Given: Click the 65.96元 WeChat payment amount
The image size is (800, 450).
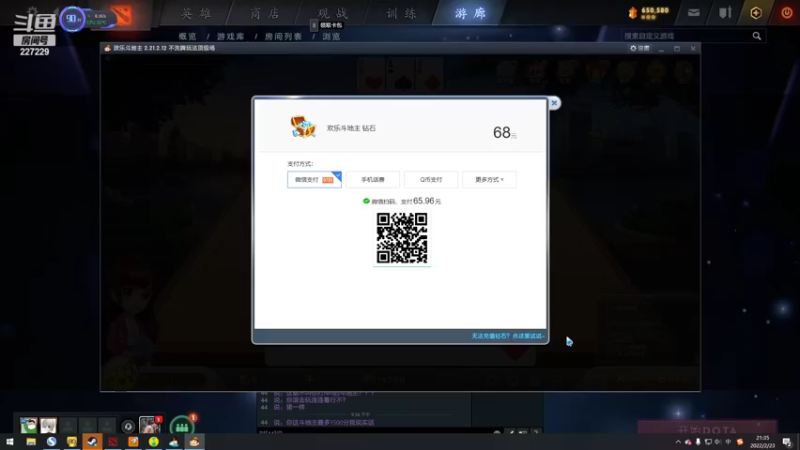Looking at the screenshot, I should [x=427, y=201].
